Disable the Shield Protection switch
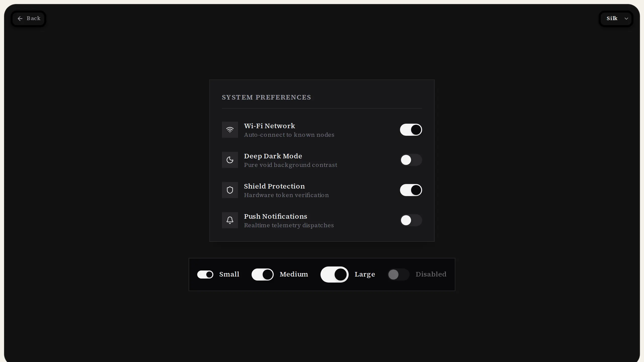This screenshot has width=644, height=362. click(x=411, y=190)
